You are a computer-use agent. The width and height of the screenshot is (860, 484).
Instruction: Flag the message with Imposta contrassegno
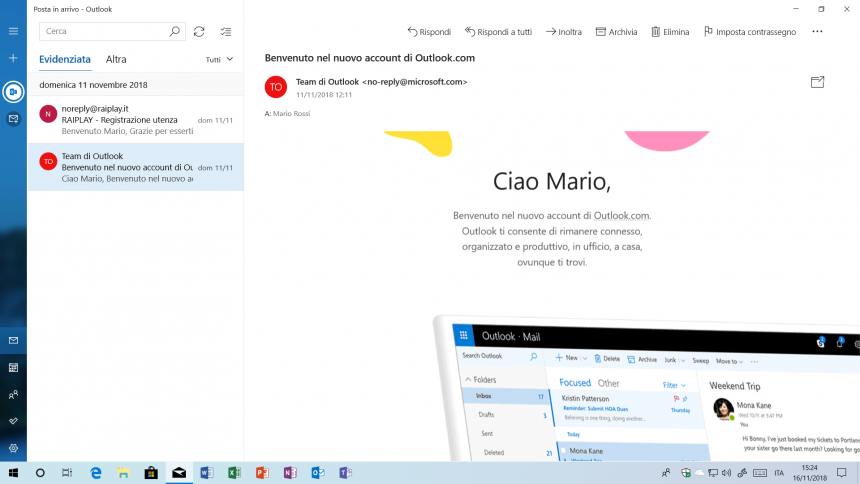[750, 32]
